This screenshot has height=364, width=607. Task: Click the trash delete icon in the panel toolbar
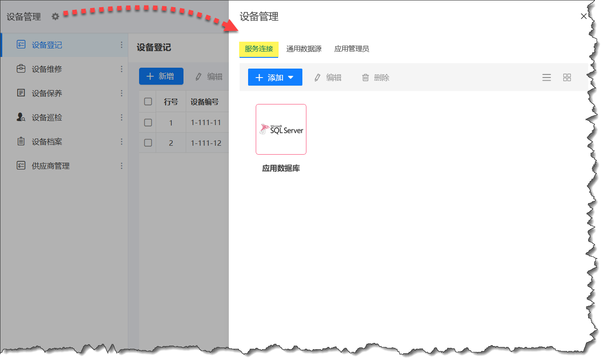[366, 77]
